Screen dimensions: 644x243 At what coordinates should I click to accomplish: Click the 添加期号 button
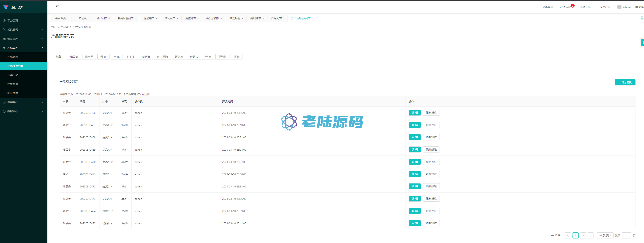[x=625, y=82]
